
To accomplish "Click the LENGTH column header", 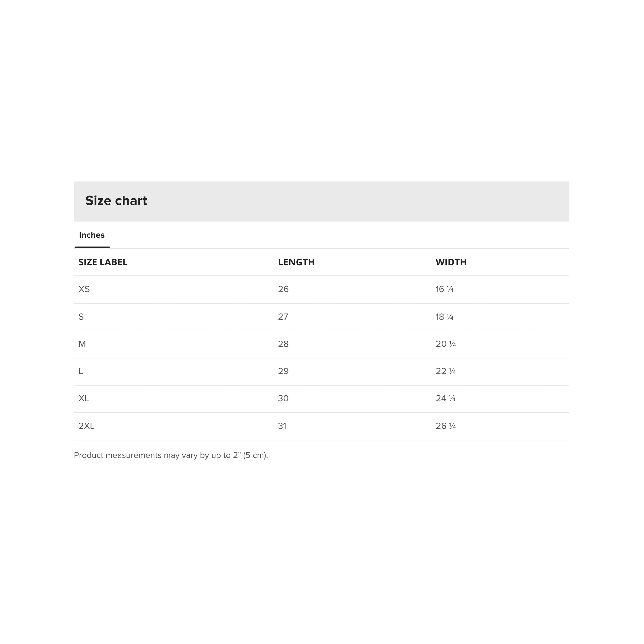I will click(x=296, y=262).
